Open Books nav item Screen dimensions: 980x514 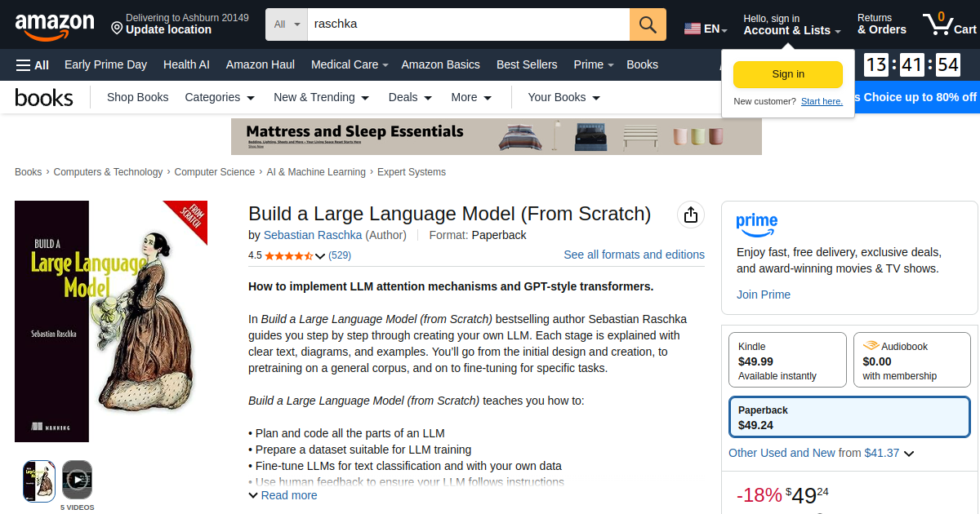[642, 64]
